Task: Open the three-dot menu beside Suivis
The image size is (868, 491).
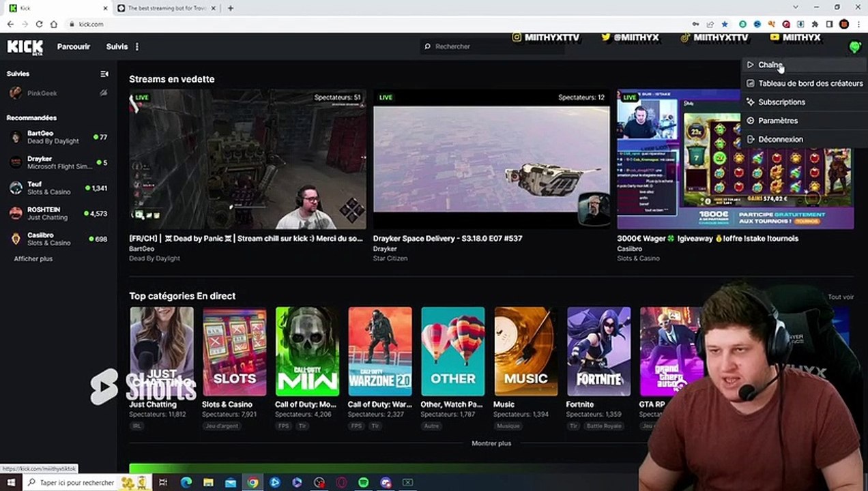Action: point(137,46)
